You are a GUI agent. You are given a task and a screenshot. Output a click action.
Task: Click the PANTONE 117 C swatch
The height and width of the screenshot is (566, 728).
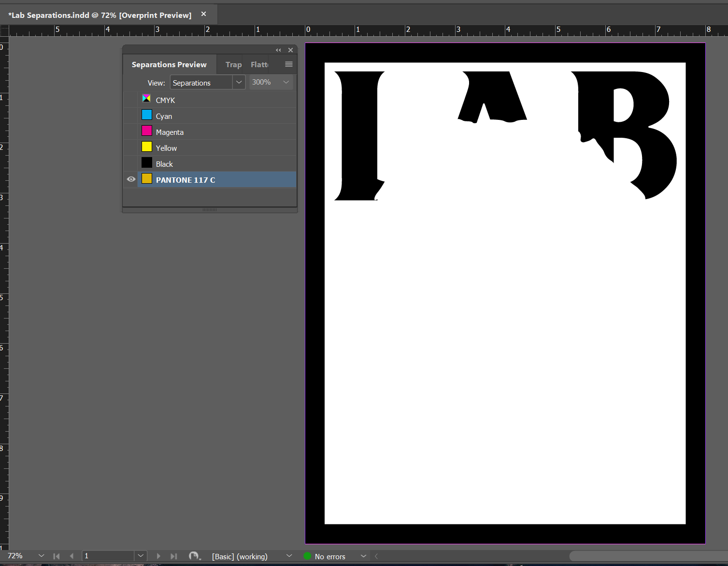[x=147, y=178]
